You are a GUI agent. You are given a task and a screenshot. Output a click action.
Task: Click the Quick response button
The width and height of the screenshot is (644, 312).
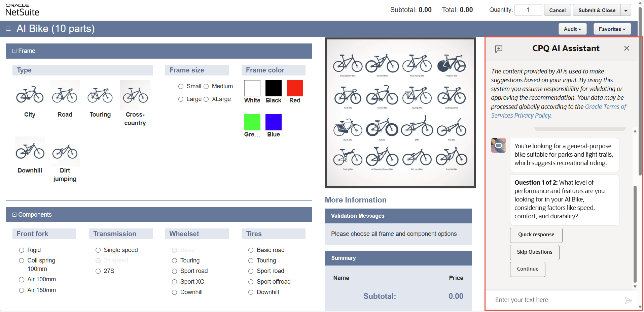(x=536, y=235)
